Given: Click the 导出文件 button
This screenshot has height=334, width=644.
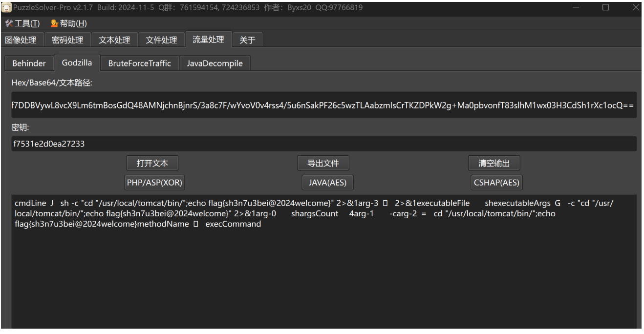Looking at the screenshot, I should (x=323, y=163).
